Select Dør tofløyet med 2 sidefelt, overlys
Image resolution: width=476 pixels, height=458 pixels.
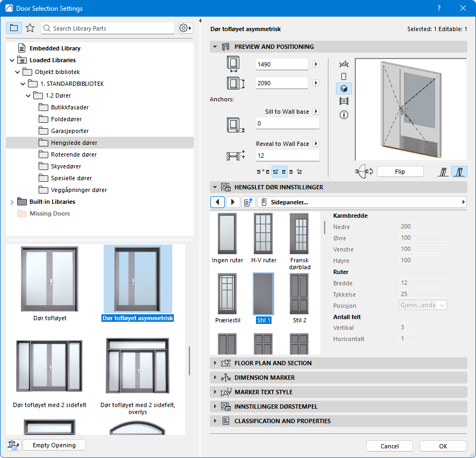(137, 366)
